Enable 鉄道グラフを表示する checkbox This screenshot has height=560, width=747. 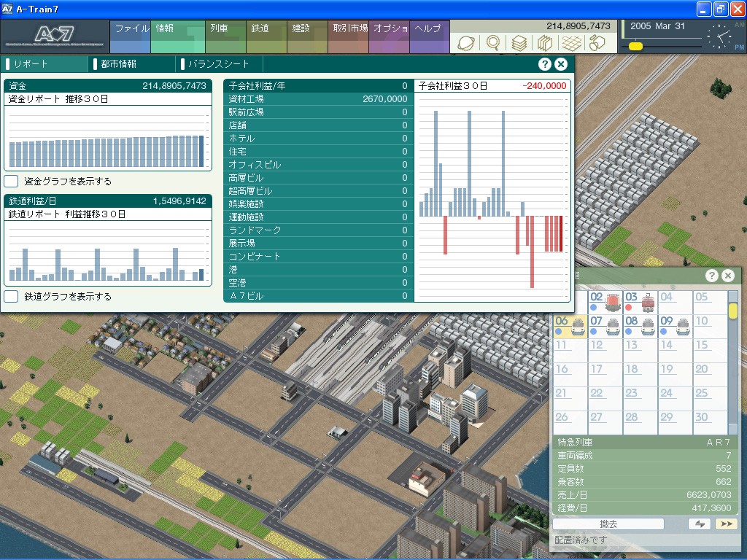(x=11, y=297)
